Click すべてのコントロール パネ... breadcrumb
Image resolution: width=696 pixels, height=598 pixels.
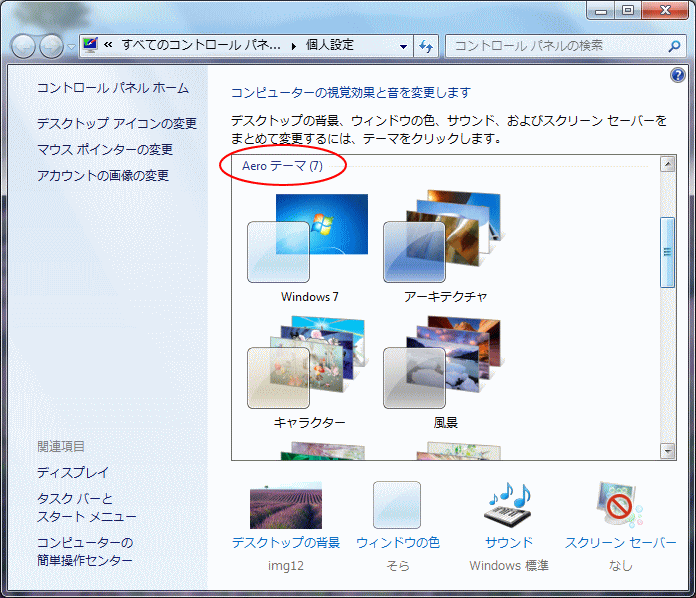(201, 45)
